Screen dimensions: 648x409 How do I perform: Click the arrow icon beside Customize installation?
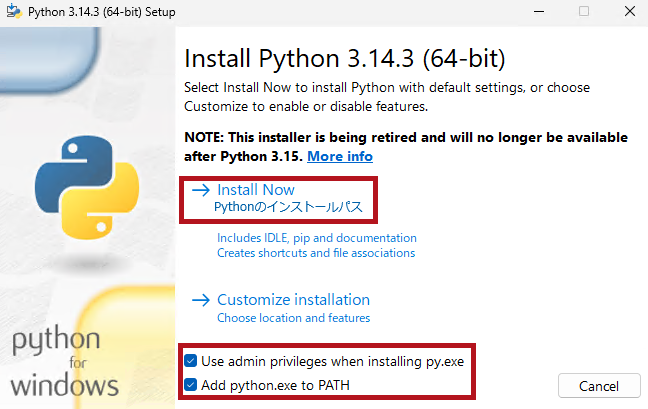pyautogui.click(x=200, y=300)
